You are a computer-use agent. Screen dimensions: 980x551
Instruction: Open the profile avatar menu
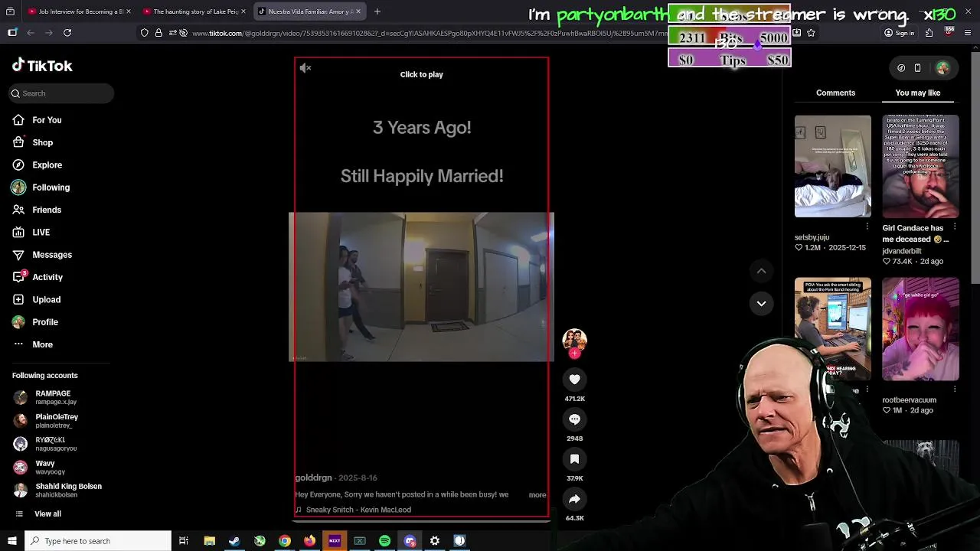point(942,68)
